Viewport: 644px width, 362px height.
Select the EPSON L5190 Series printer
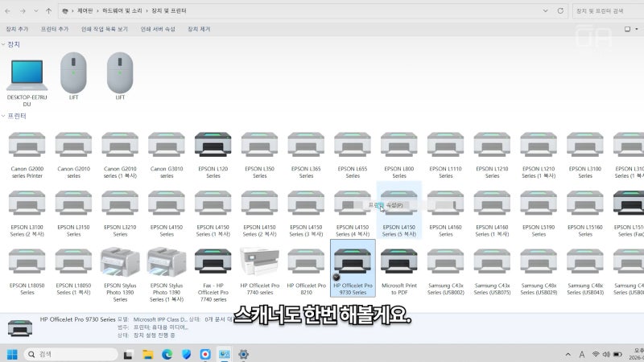point(539,213)
